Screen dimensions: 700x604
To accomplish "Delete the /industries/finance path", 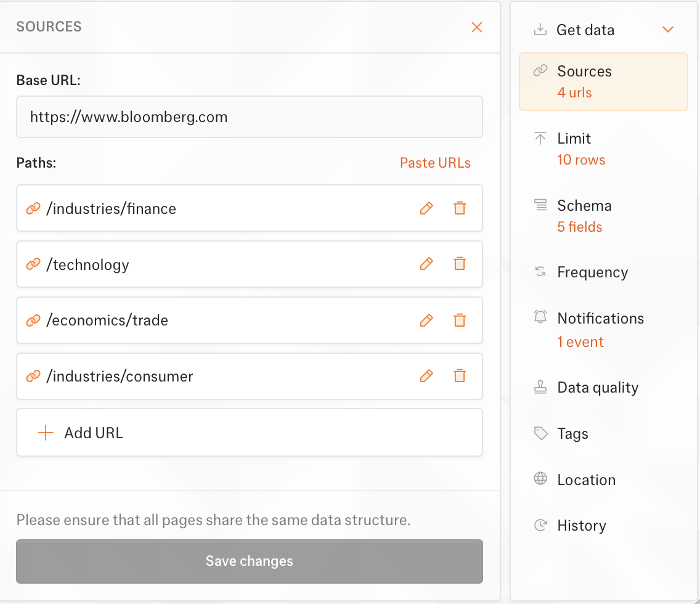I will (x=459, y=208).
